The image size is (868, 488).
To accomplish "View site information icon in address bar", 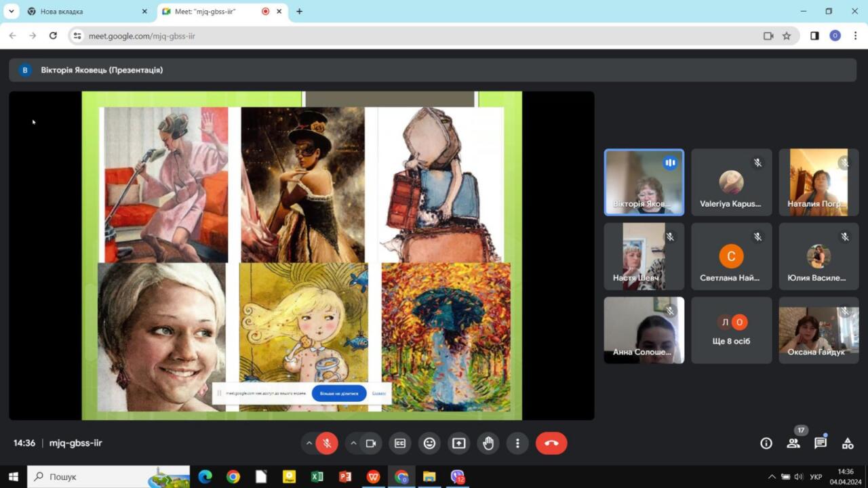I will coord(77,36).
